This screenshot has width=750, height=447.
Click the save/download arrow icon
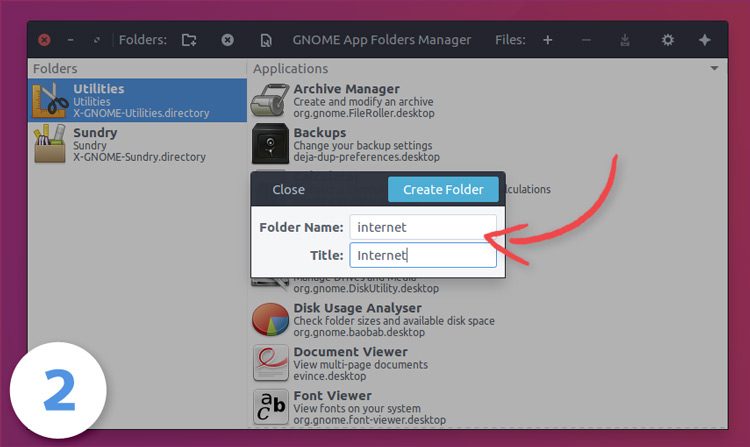(x=625, y=40)
